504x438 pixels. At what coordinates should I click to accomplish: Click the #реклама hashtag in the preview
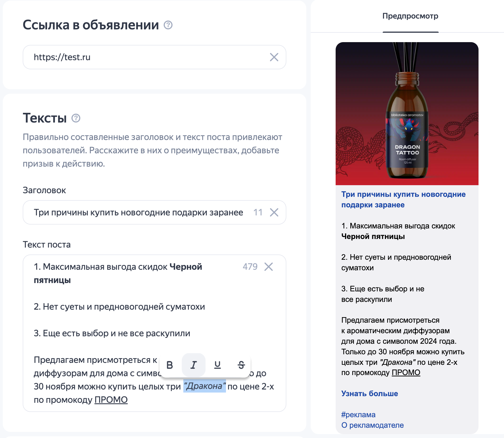(x=358, y=415)
